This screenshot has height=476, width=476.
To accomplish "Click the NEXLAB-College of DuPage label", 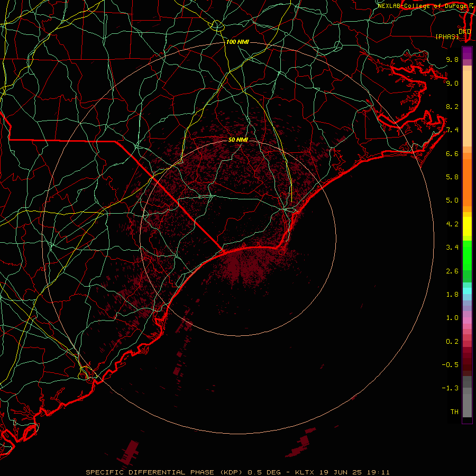I will pyautogui.click(x=422, y=6).
